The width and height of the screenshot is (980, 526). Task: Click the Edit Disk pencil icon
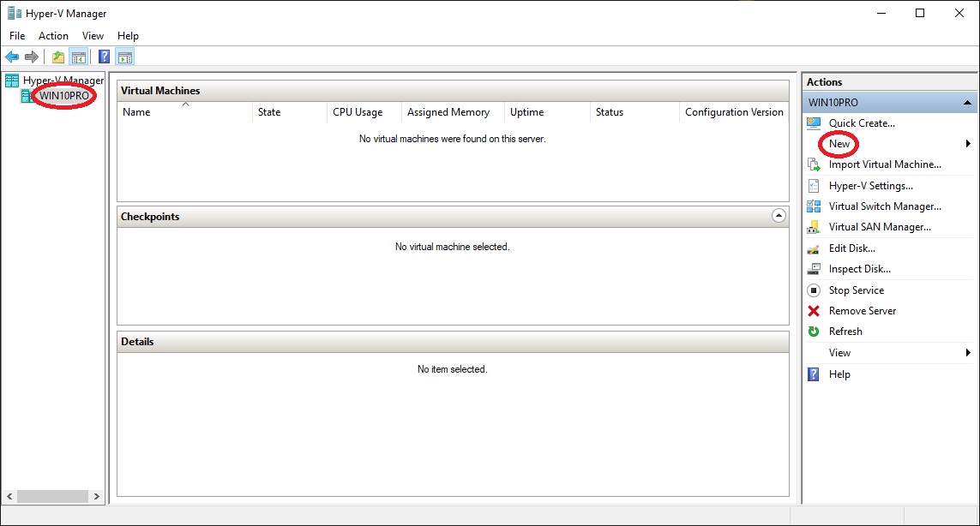pyautogui.click(x=814, y=248)
